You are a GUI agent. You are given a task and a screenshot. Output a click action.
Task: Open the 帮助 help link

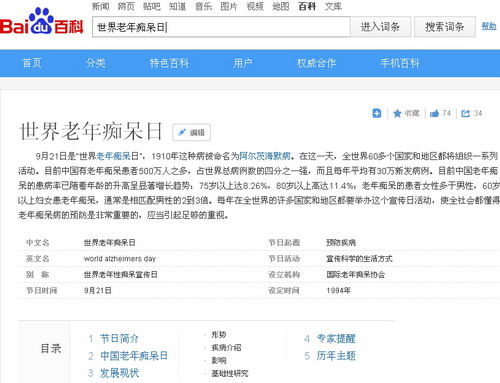point(489,26)
